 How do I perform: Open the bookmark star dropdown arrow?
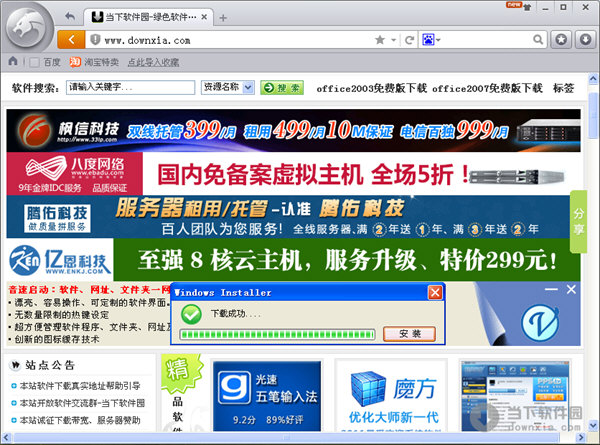coord(393,40)
